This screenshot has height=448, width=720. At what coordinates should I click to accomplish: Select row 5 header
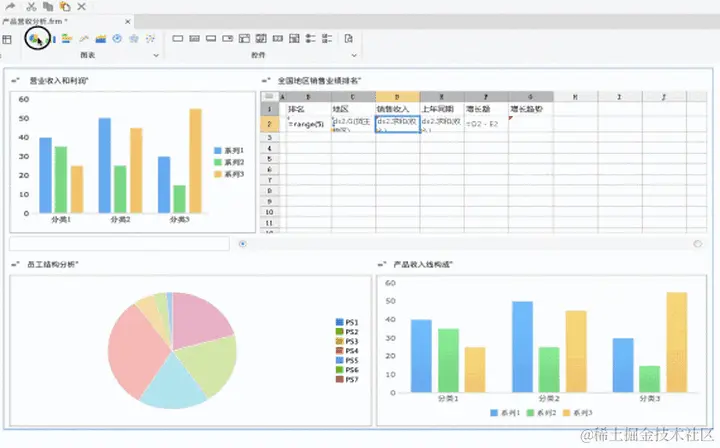pos(270,159)
